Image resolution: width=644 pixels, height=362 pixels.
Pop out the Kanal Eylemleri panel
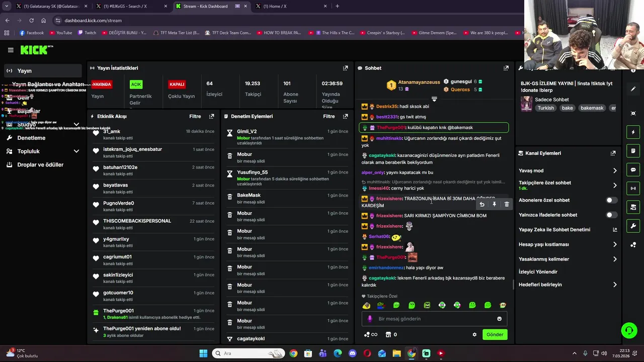pyautogui.click(x=613, y=153)
